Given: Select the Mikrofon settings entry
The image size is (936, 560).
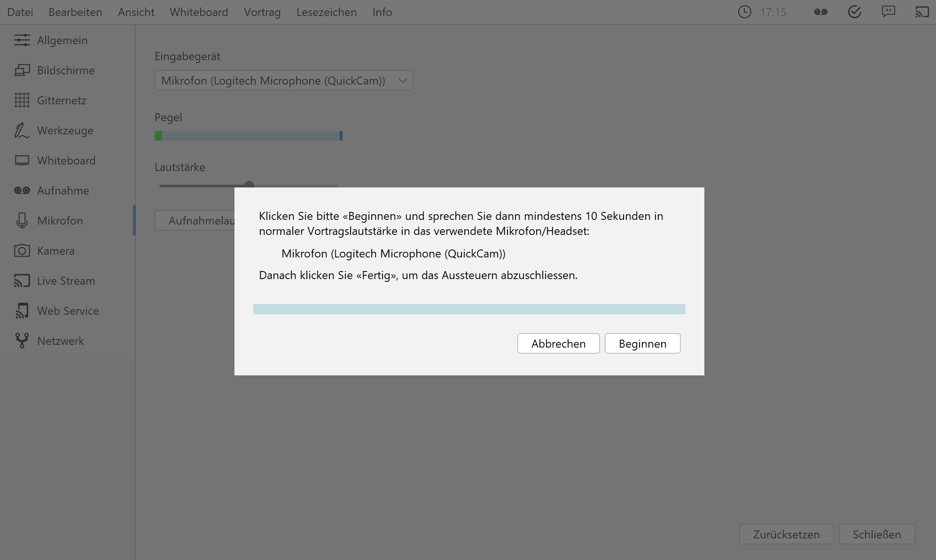Looking at the screenshot, I should 59,220.
